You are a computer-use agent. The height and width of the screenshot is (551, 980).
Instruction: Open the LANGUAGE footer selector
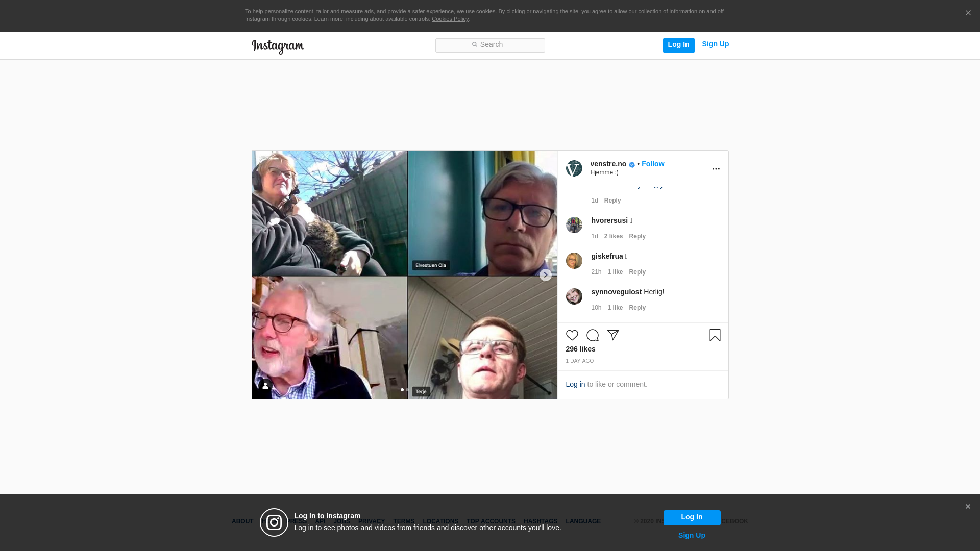point(583,521)
